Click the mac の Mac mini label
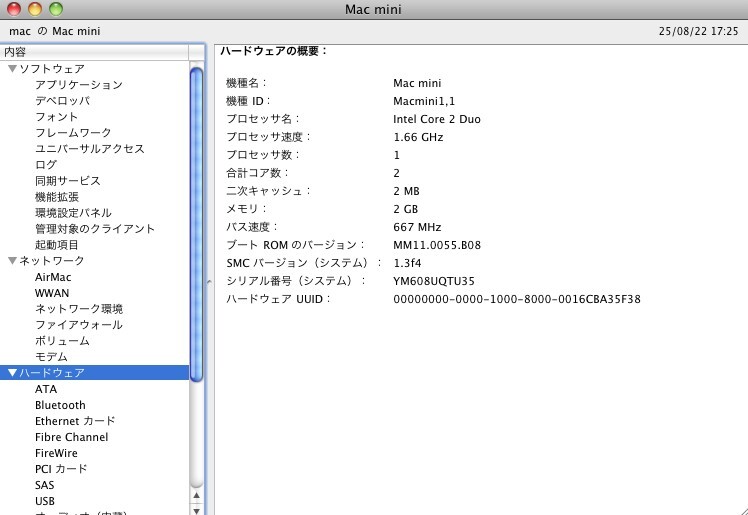The height and width of the screenshot is (515, 748). pos(54,31)
